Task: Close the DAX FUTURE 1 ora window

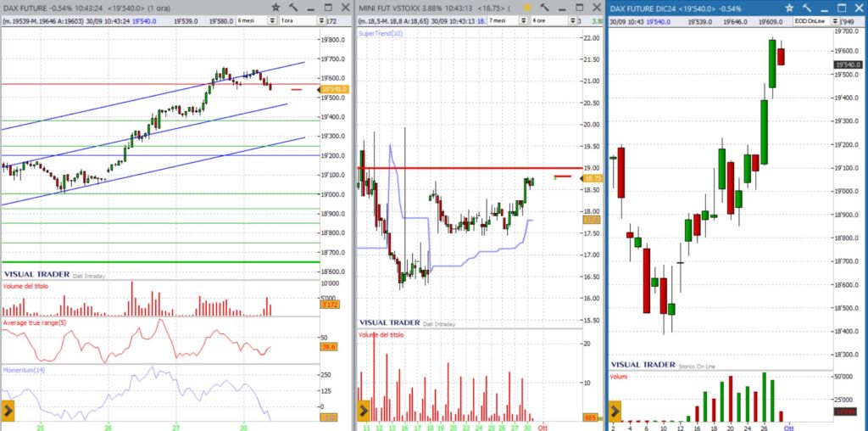Action: tap(346, 8)
